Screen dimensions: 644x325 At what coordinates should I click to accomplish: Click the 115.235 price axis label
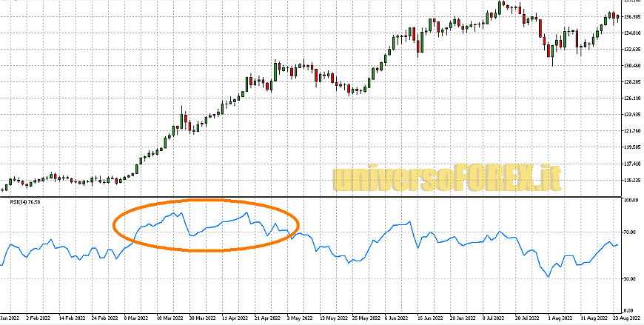point(631,180)
